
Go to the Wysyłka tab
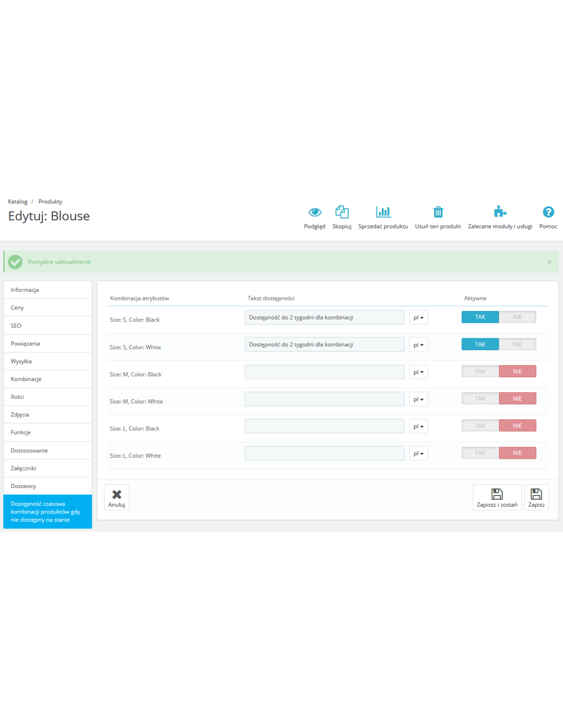click(x=48, y=361)
